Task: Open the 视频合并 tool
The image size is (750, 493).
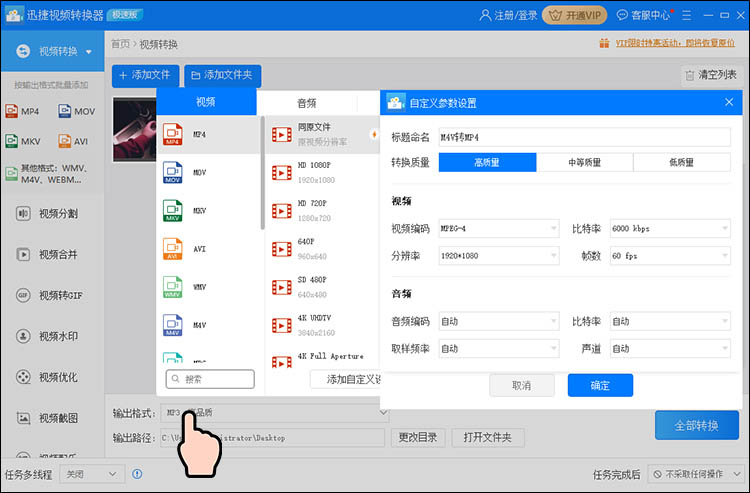Action: (47, 254)
